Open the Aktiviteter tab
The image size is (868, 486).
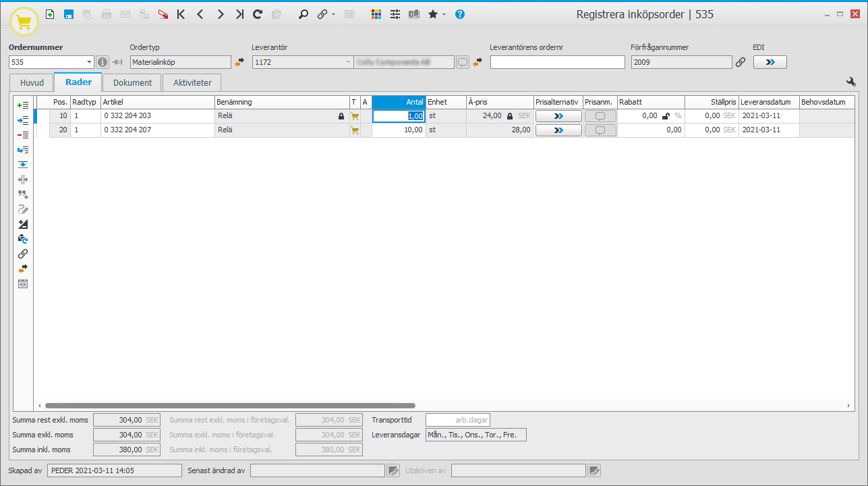tap(192, 83)
